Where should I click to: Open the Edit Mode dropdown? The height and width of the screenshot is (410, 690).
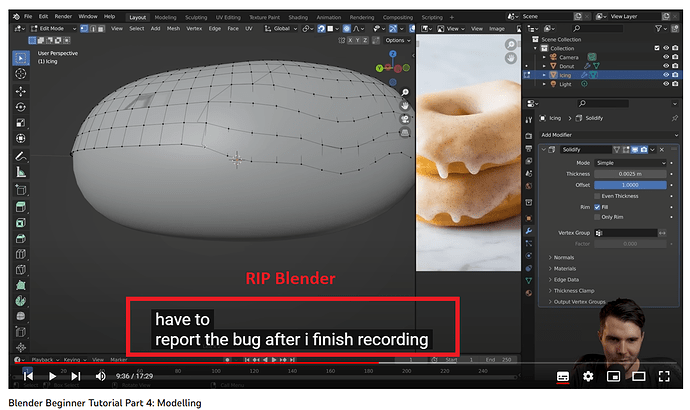pyautogui.click(x=53, y=29)
